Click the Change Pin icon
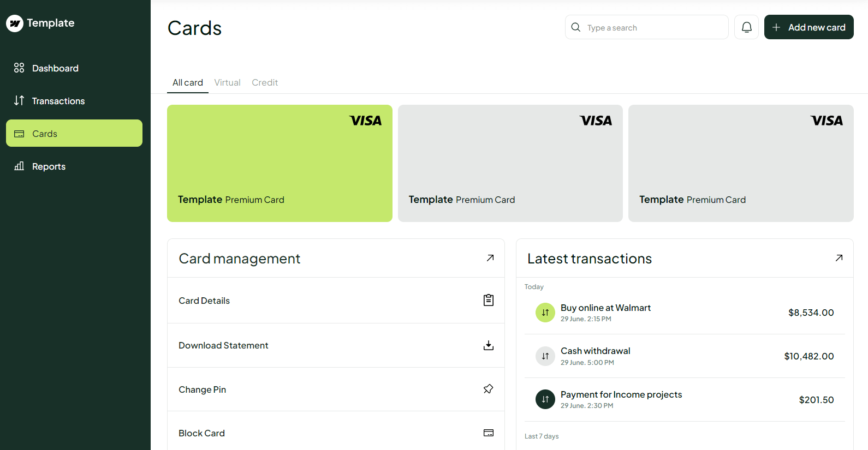Viewport: 868px width, 450px height. coord(487,389)
